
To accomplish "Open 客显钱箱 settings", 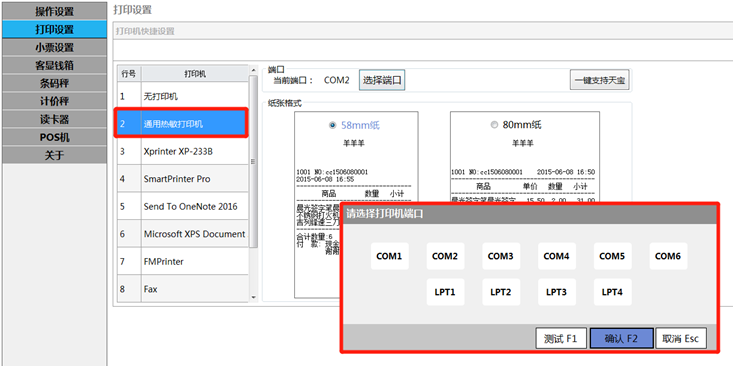I will click(x=54, y=65).
